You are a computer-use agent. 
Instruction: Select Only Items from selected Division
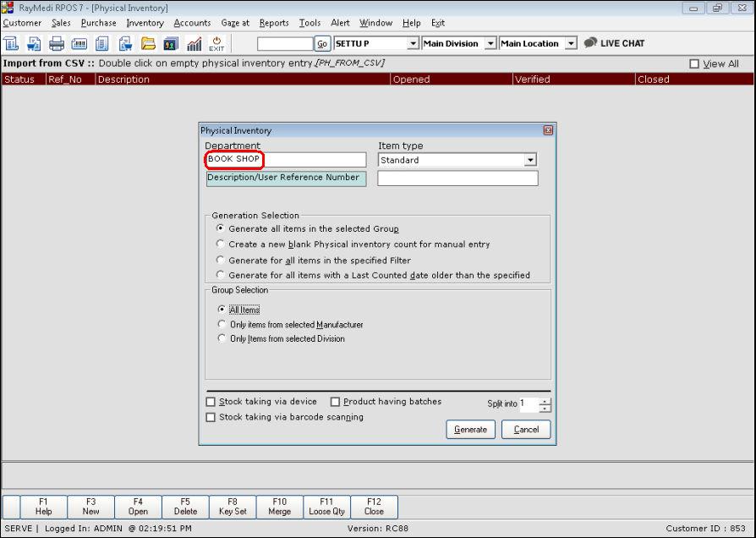point(222,338)
